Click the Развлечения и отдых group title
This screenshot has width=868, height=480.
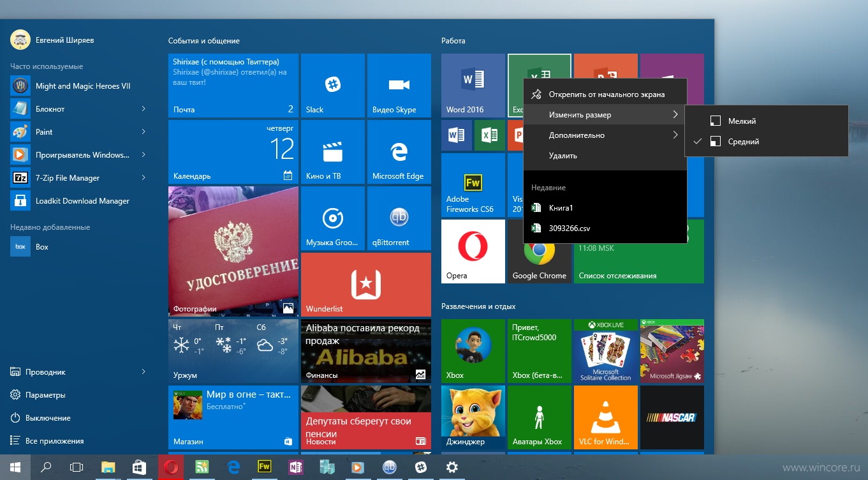478,306
